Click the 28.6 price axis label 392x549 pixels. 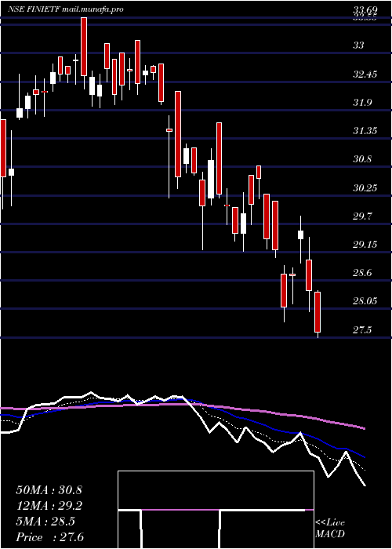tap(362, 273)
